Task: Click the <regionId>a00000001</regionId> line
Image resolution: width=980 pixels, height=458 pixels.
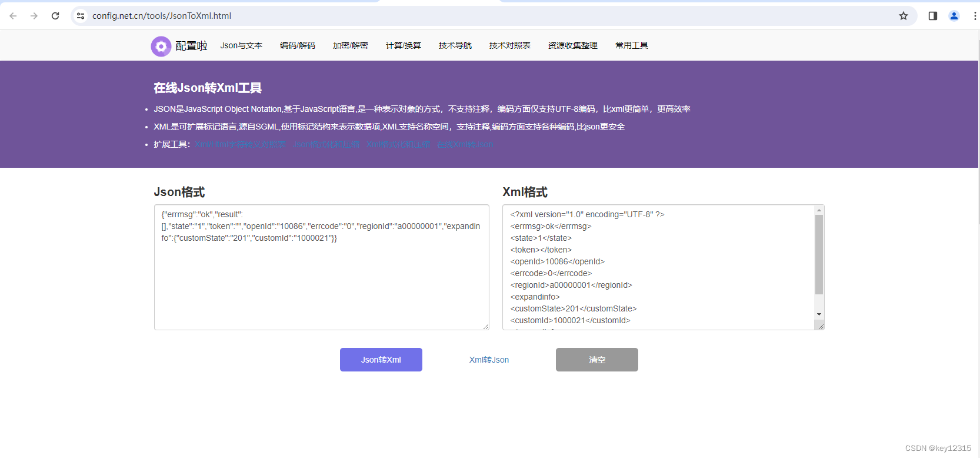Action: click(571, 285)
